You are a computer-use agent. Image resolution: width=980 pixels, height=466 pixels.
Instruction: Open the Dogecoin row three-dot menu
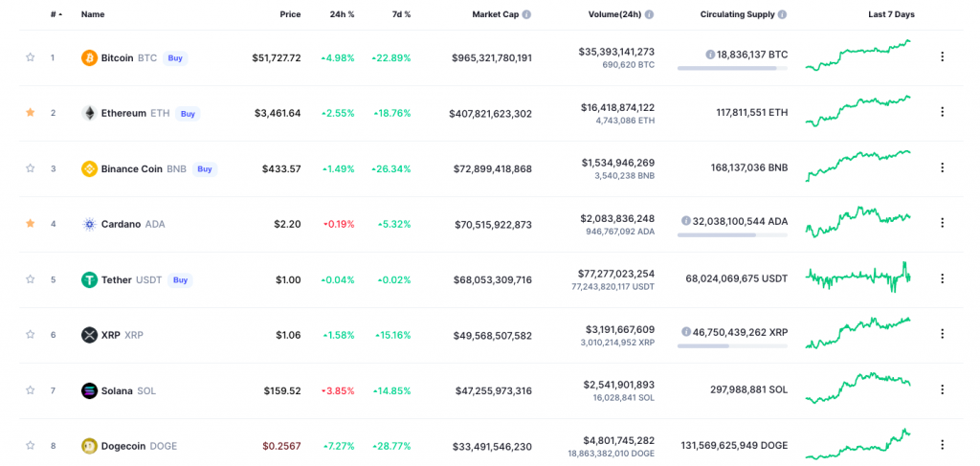coord(942,445)
